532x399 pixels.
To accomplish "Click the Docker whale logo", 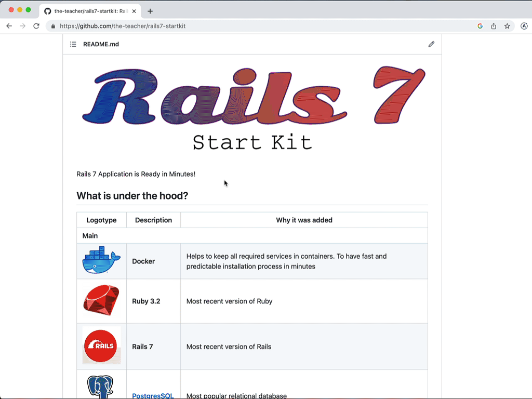I will (x=101, y=260).
